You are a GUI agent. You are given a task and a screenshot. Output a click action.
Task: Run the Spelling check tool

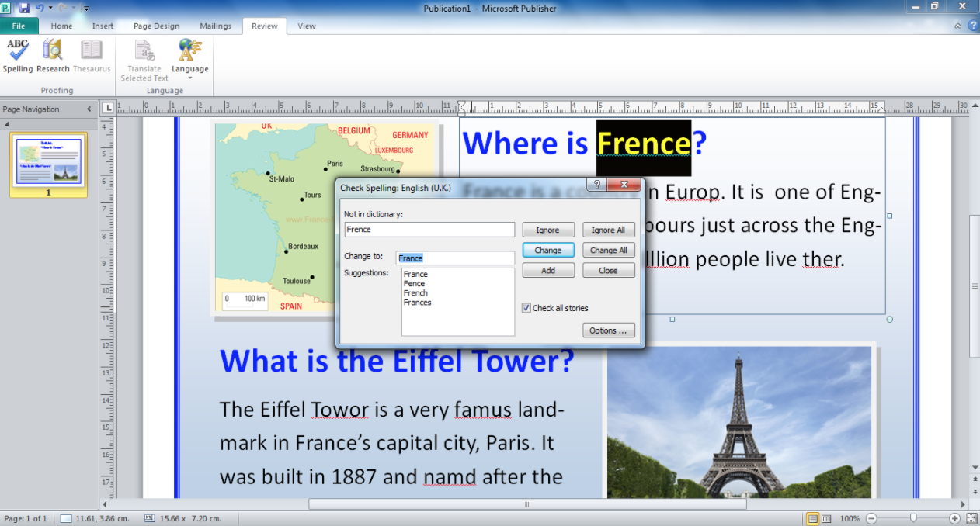click(17, 56)
